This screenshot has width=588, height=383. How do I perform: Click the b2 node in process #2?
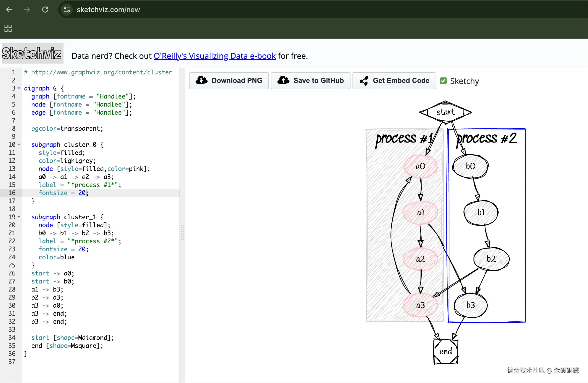click(x=491, y=259)
